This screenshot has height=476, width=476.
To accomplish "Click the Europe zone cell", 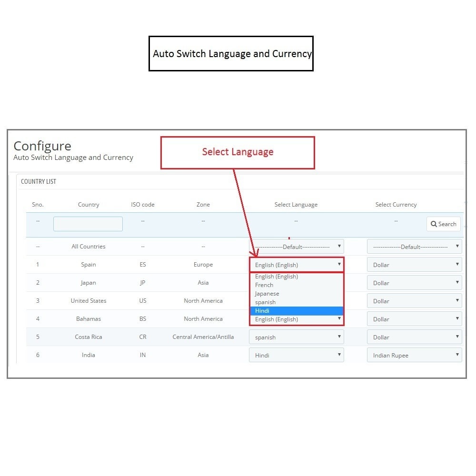I will click(203, 264).
